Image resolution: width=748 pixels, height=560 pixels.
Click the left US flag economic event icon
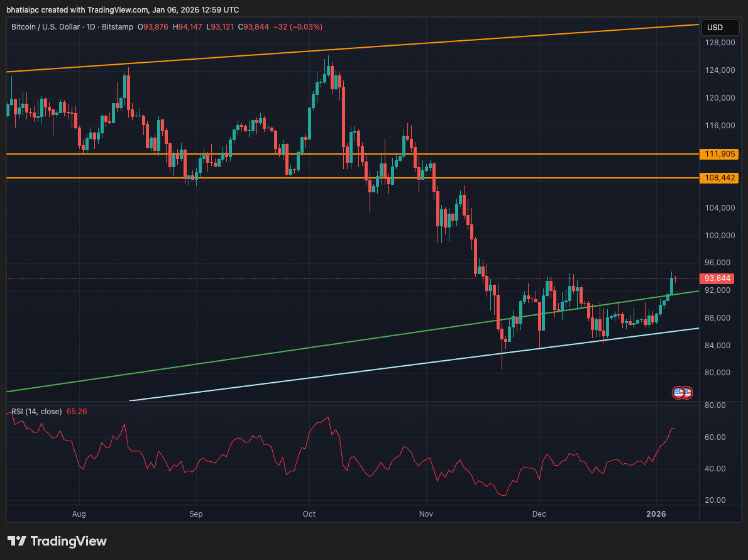(678, 393)
